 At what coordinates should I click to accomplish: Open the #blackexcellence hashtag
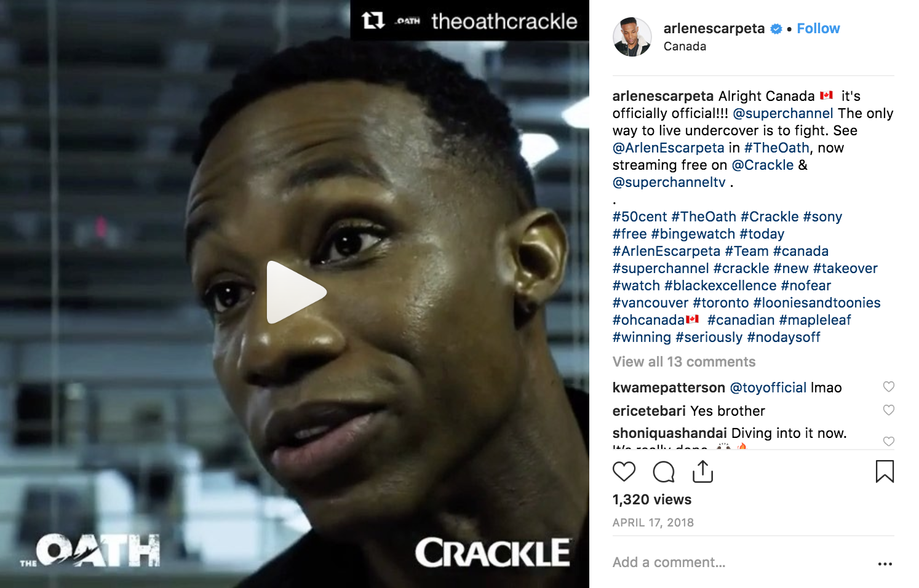720,285
